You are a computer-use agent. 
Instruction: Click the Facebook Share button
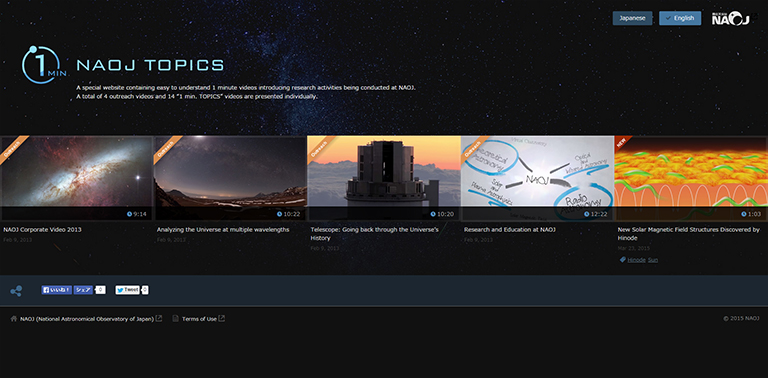[x=83, y=290]
